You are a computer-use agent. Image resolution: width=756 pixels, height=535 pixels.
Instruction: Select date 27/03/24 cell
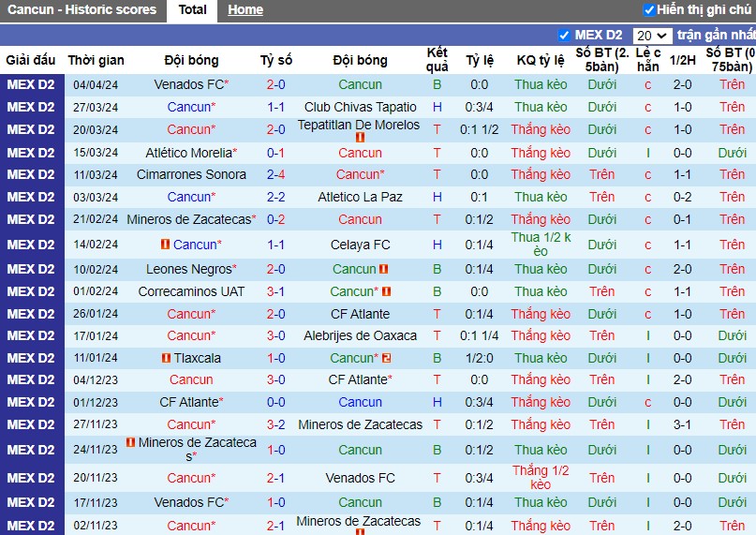(x=96, y=107)
